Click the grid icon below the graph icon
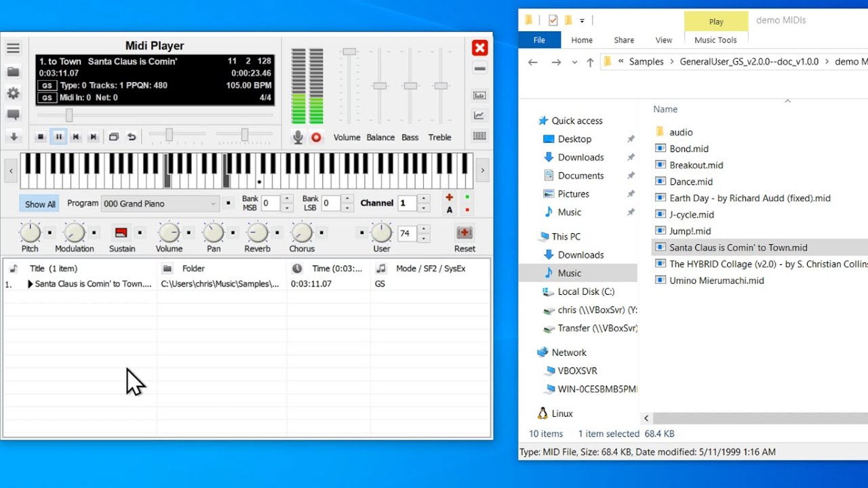868x488 pixels. (x=479, y=136)
